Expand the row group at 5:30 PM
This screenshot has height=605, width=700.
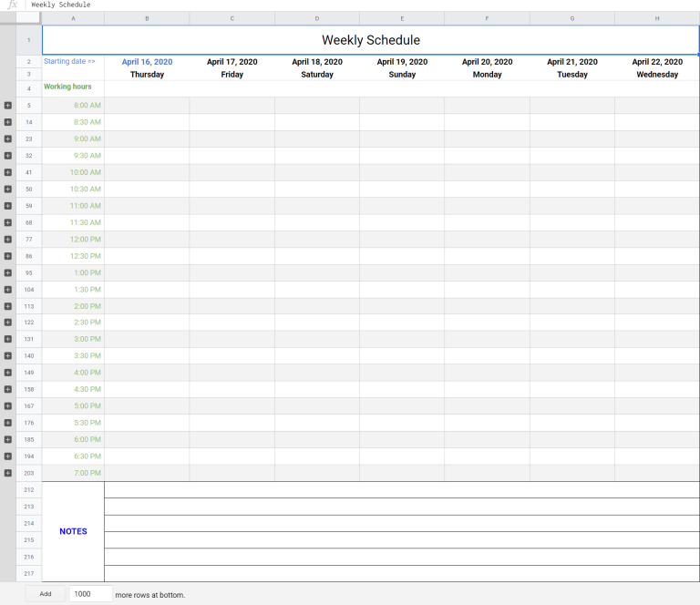pos(8,423)
